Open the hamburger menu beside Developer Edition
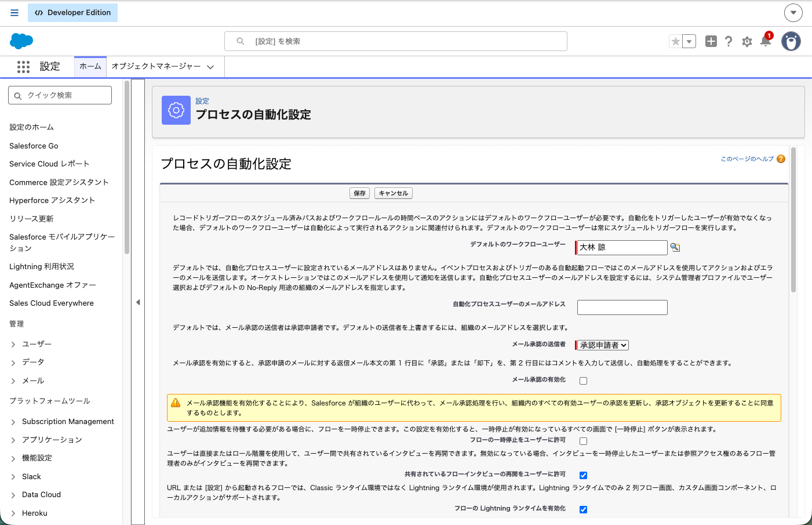Image resolution: width=812 pixels, height=525 pixels. click(14, 13)
